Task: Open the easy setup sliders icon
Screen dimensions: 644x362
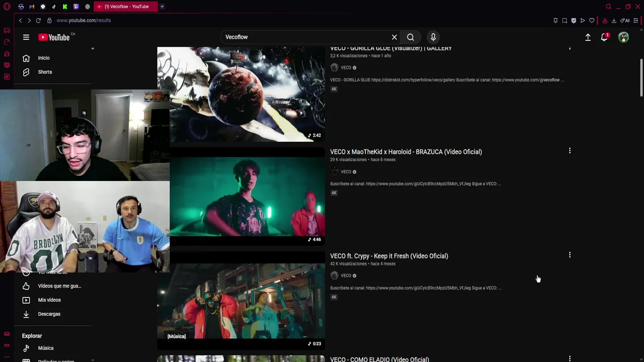Action: click(x=636, y=21)
